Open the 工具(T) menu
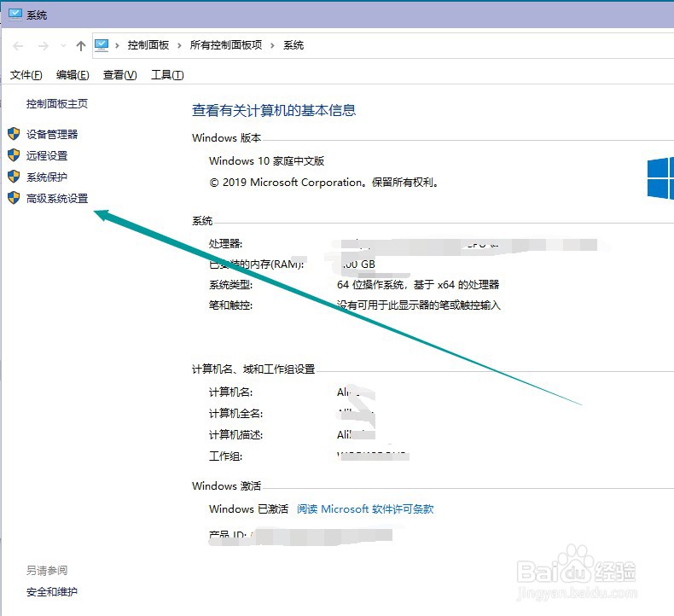674x616 pixels. point(167,75)
